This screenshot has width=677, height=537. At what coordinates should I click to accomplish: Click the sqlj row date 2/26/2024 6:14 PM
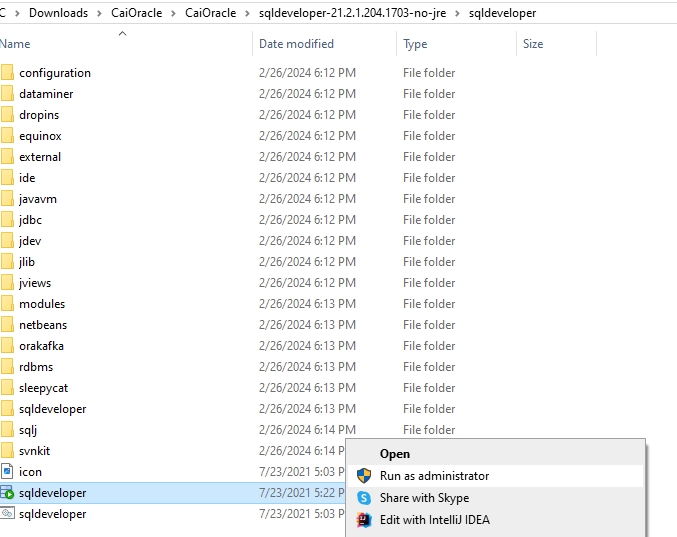click(307, 430)
